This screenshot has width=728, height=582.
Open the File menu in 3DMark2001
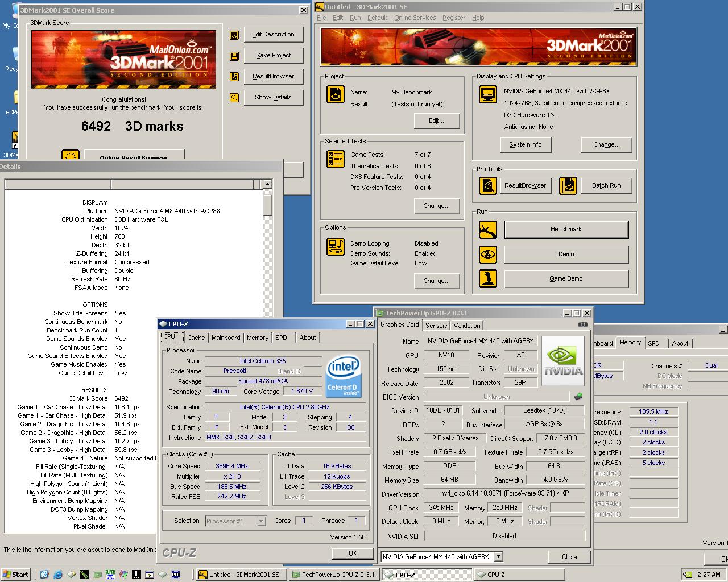pos(321,18)
